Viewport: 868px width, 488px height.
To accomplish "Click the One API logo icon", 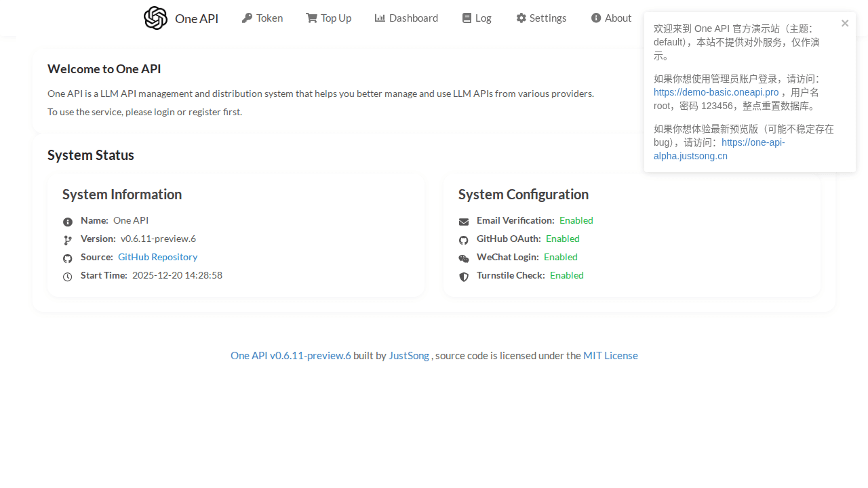I will point(155,18).
